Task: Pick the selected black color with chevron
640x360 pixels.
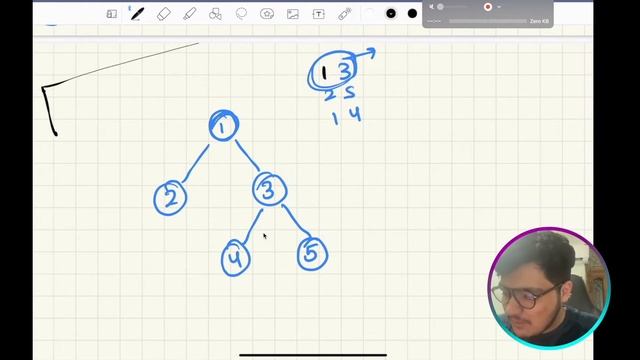Action: click(x=391, y=14)
